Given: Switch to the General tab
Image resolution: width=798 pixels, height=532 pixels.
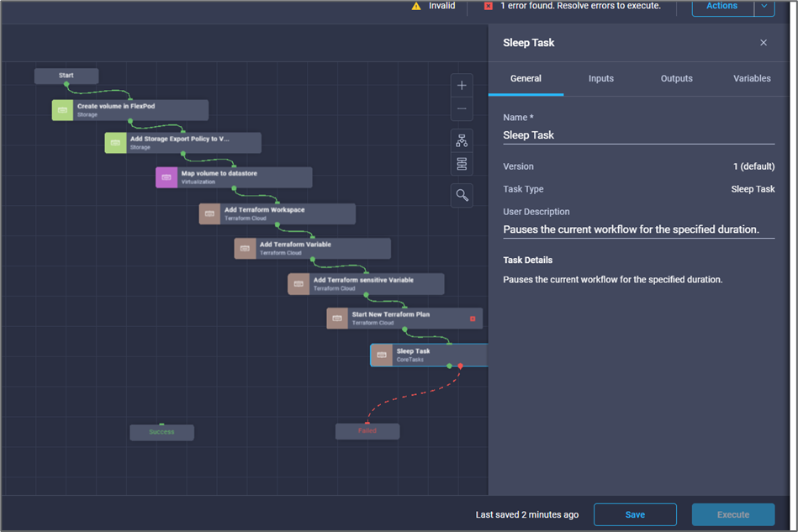Looking at the screenshot, I should [526, 78].
